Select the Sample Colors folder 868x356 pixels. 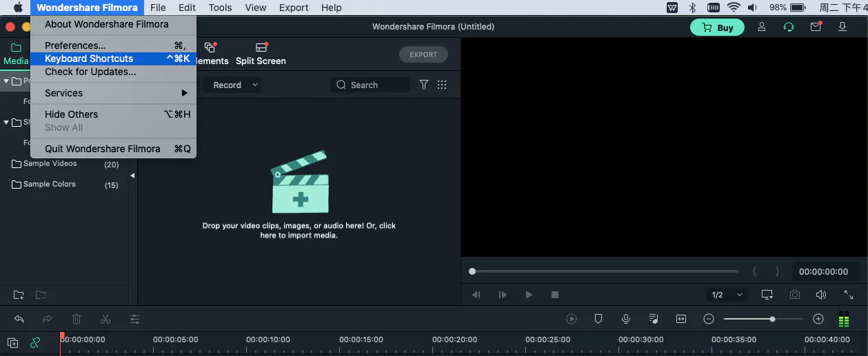(x=65, y=185)
